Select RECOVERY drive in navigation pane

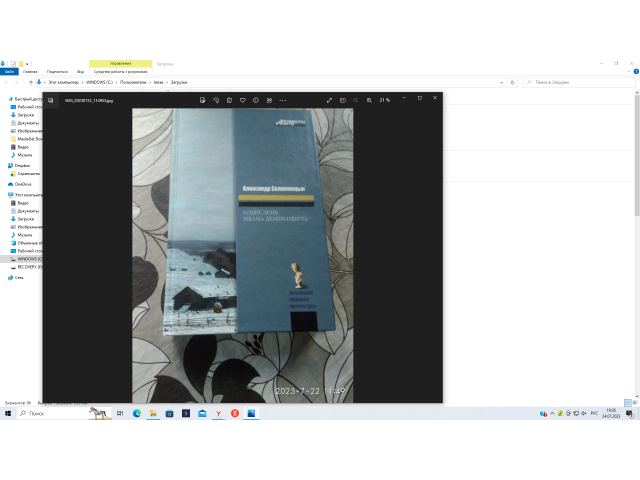[26, 267]
